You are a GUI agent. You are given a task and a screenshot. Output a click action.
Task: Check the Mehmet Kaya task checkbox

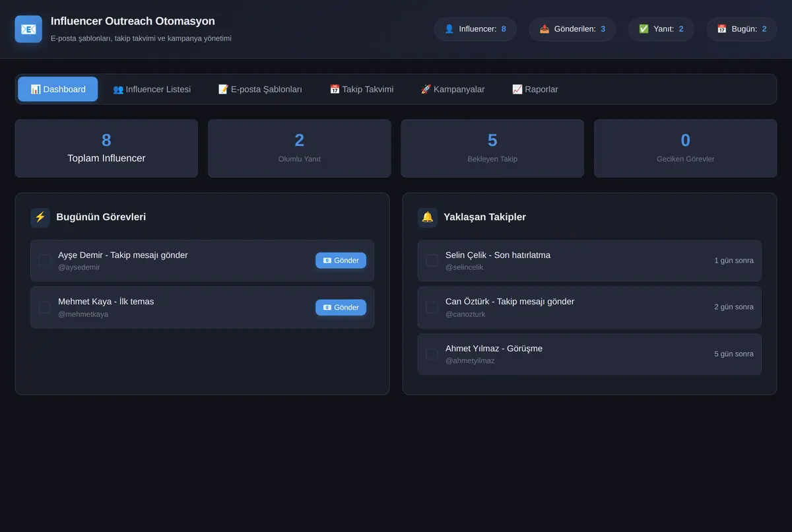45,308
